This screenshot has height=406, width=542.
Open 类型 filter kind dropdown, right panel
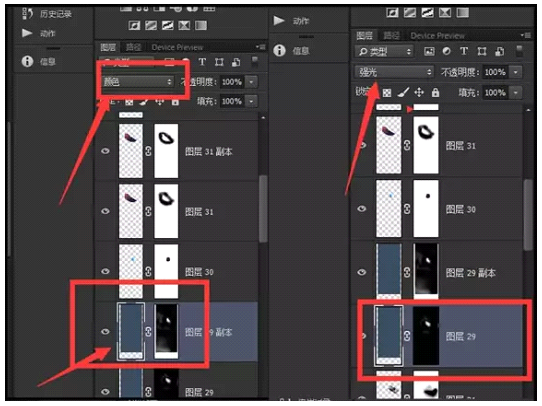pos(384,52)
